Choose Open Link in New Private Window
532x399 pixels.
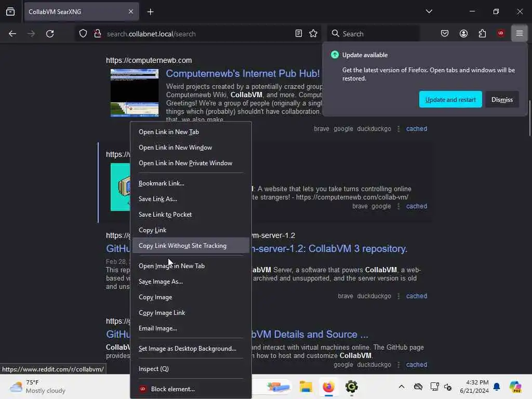tap(191, 163)
